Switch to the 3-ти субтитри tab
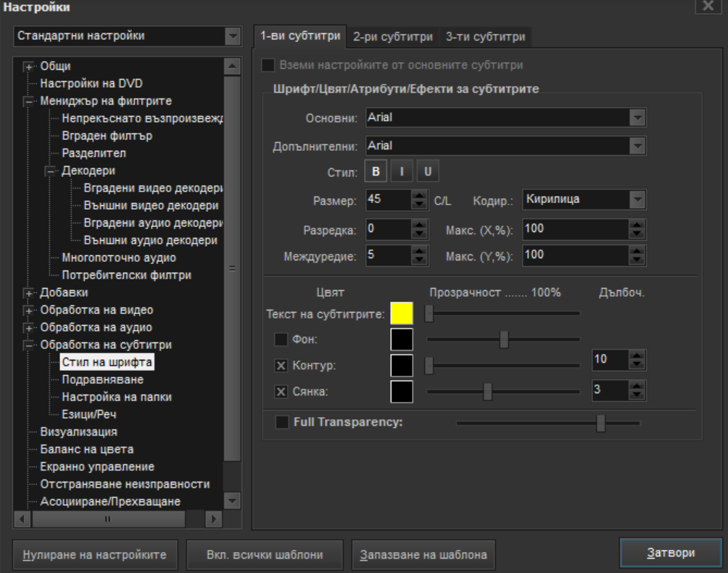Viewport: 728px width, 573px height. pos(485,36)
